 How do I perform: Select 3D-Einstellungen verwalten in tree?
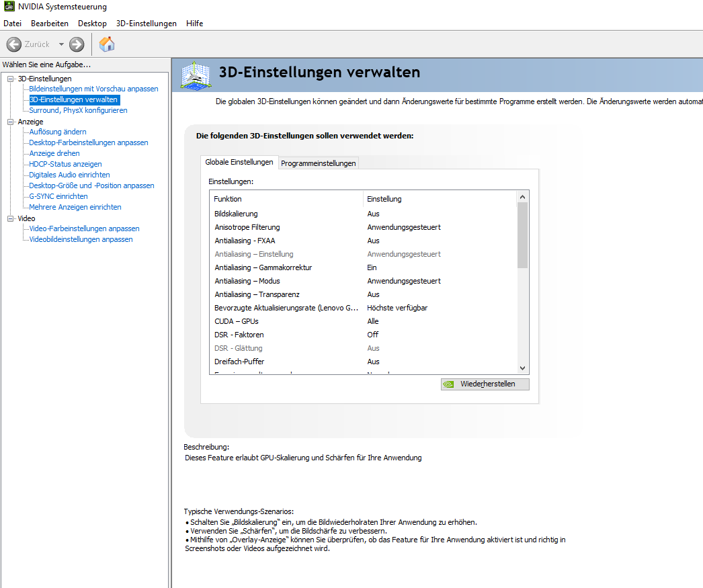[x=73, y=99]
